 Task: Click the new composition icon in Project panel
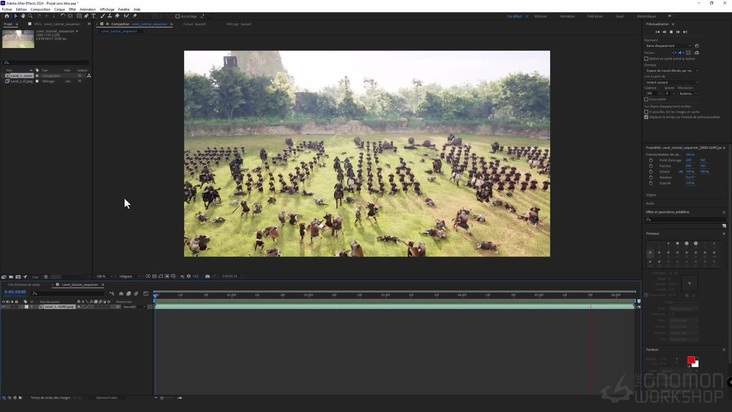18,277
